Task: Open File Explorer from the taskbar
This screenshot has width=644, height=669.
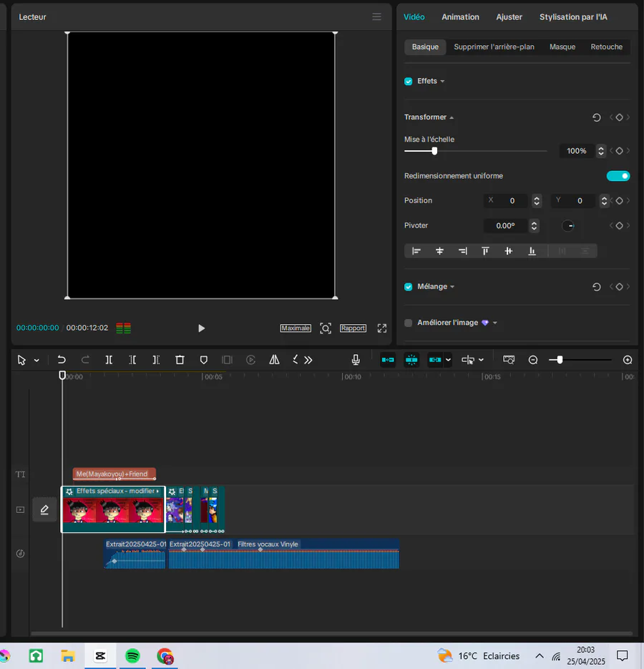Action: coord(68,656)
